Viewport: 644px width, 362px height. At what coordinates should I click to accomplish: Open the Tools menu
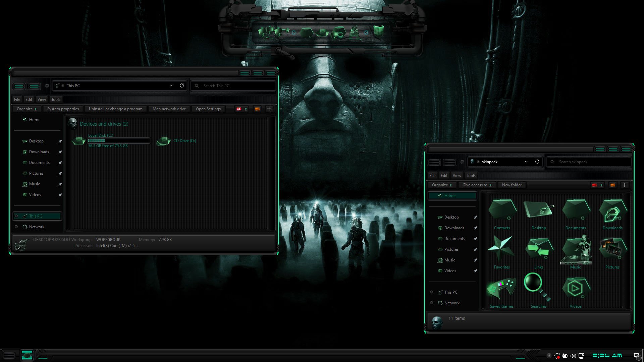56,99
